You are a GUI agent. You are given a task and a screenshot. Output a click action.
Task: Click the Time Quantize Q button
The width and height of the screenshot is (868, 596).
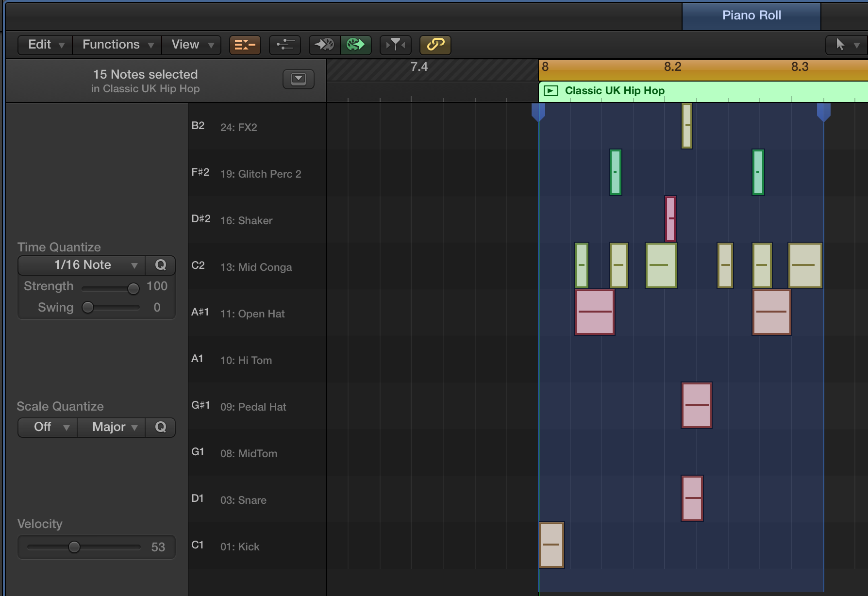click(160, 265)
